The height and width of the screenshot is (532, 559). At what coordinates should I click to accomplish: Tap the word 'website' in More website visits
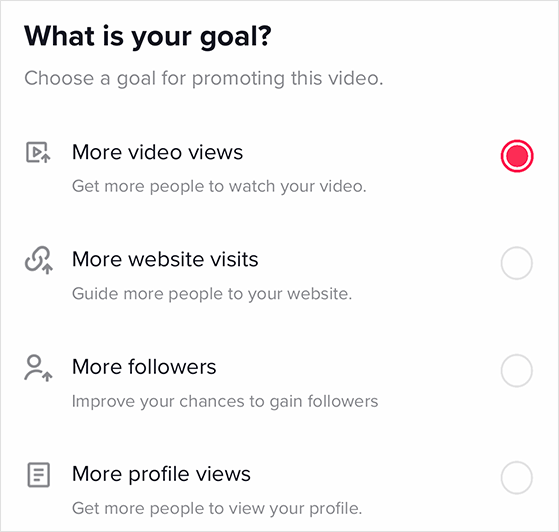click(x=166, y=259)
